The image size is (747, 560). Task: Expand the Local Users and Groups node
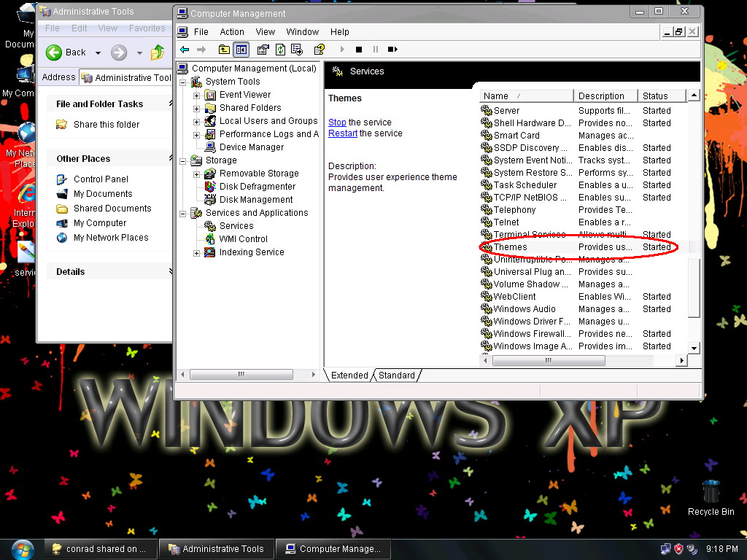(196, 122)
